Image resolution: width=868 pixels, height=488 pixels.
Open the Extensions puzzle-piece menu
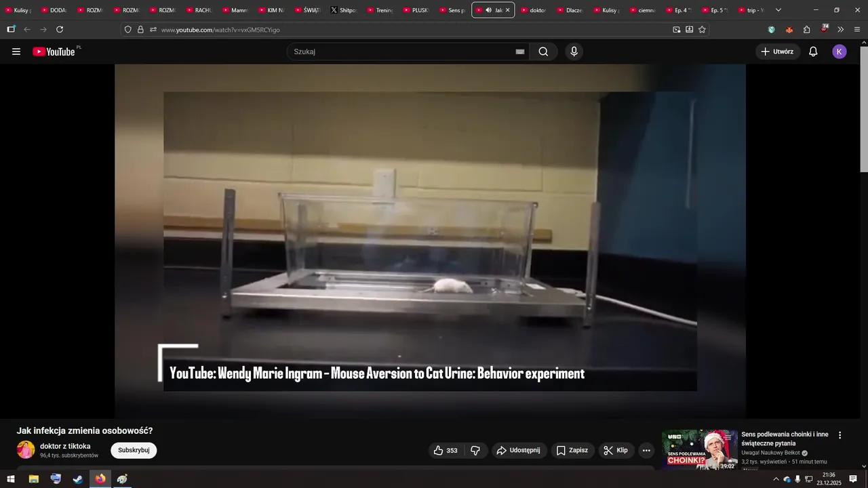807,29
